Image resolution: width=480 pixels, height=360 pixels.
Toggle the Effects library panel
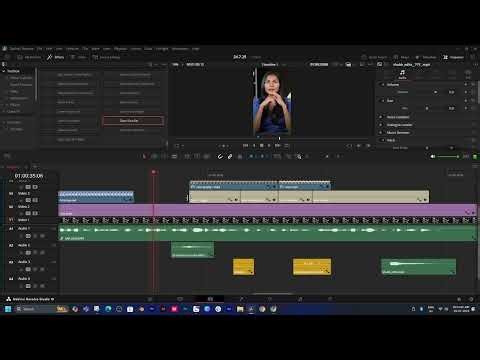coord(56,57)
